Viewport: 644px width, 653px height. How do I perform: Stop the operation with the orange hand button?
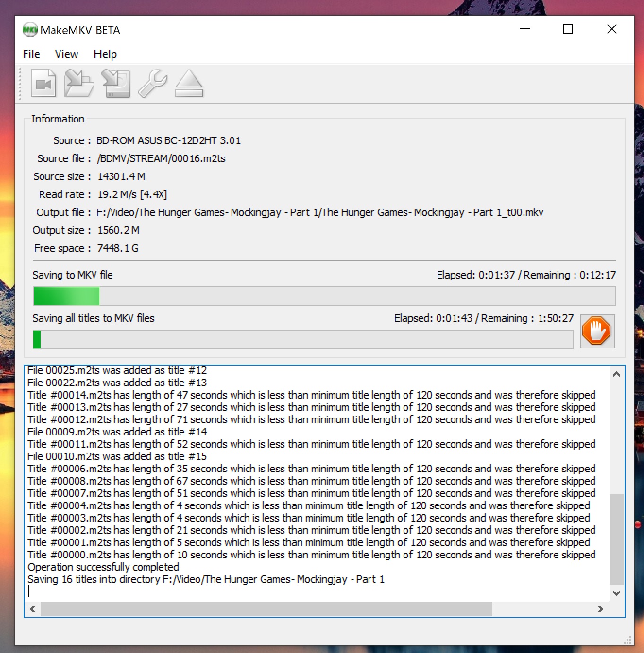click(x=597, y=331)
